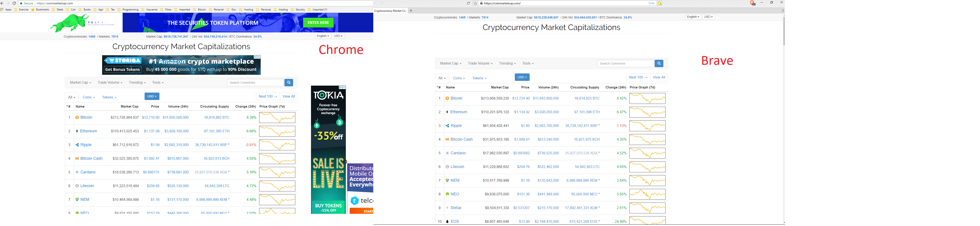The width and height of the screenshot is (980, 226).
Task: Open the Litecoin link in Brave's table
Action: coord(457,167)
